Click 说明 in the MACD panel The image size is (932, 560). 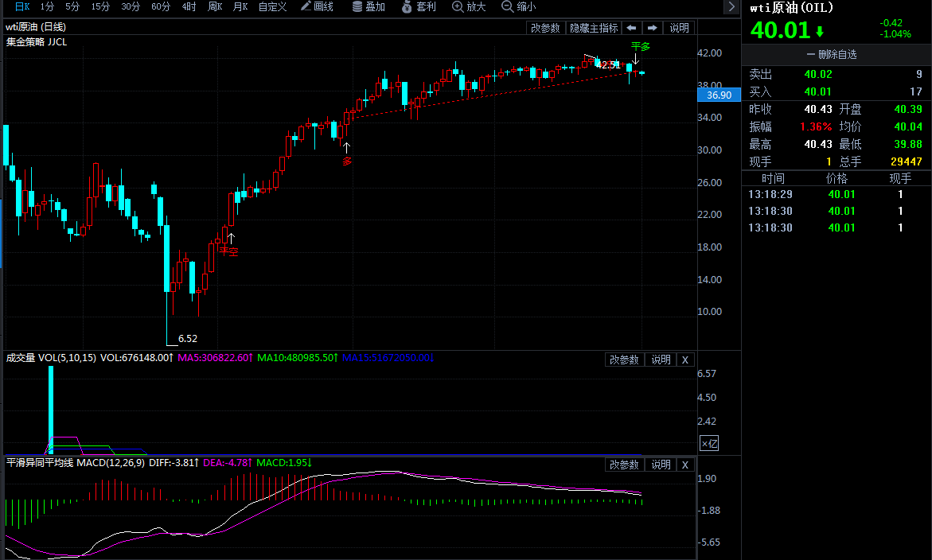point(661,465)
